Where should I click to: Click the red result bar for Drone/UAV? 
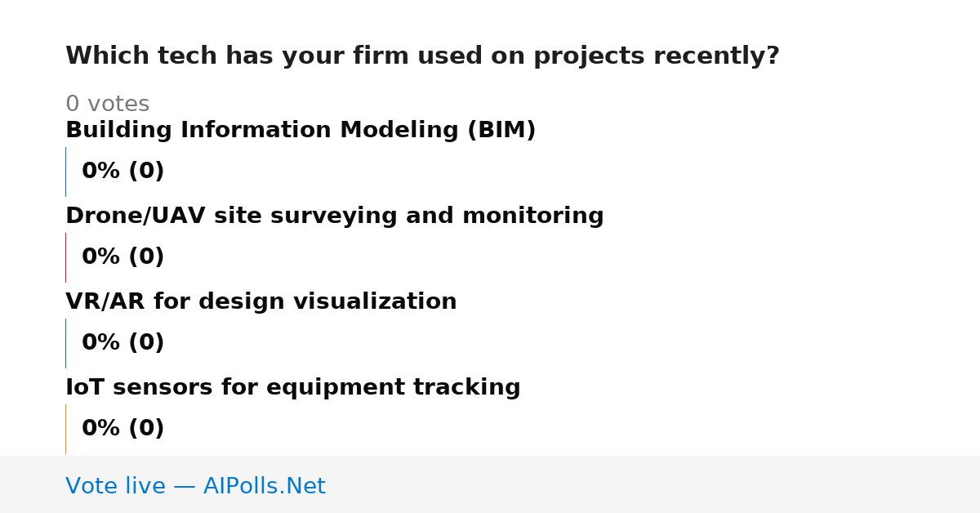coord(65,257)
